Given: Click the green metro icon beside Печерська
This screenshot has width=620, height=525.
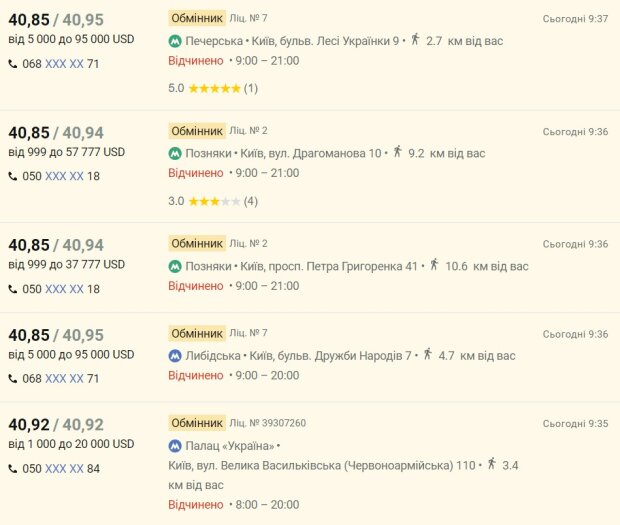Looking at the screenshot, I should coord(175,41).
